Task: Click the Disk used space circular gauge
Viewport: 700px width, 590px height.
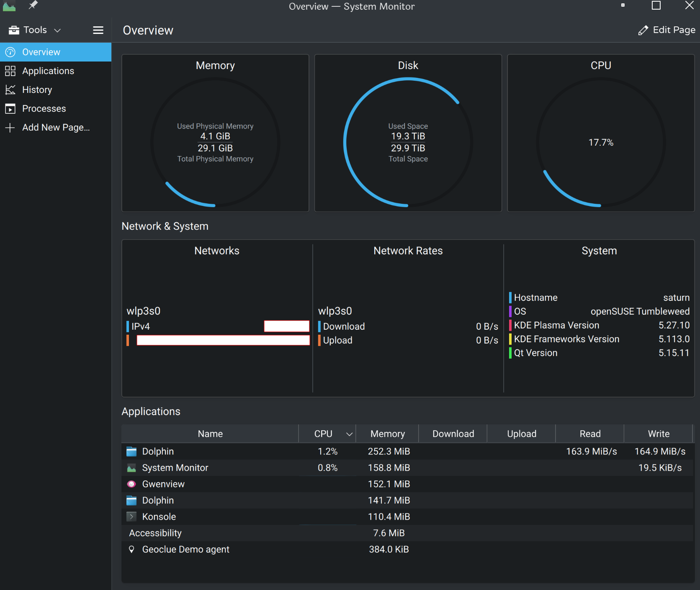Action: pyautogui.click(x=408, y=142)
